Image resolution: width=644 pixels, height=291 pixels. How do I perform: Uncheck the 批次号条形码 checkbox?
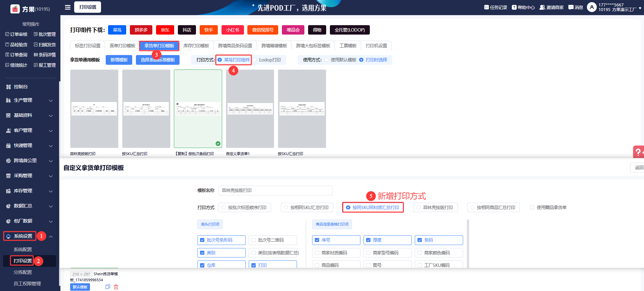202,240
